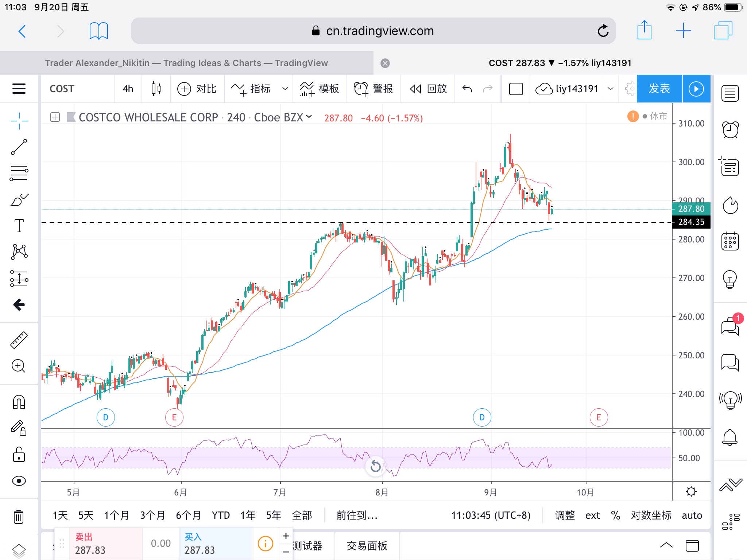Image resolution: width=747 pixels, height=560 pixels.
Task: Open the 指标 indicators dialog
Action: [251, 89]
